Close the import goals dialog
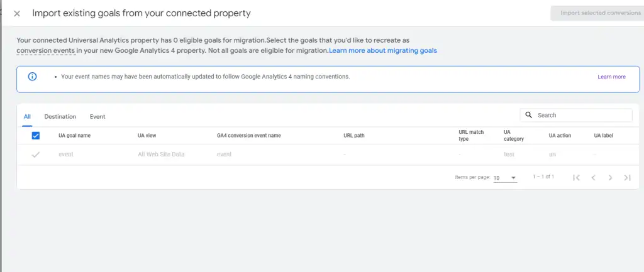 point(17,13)
